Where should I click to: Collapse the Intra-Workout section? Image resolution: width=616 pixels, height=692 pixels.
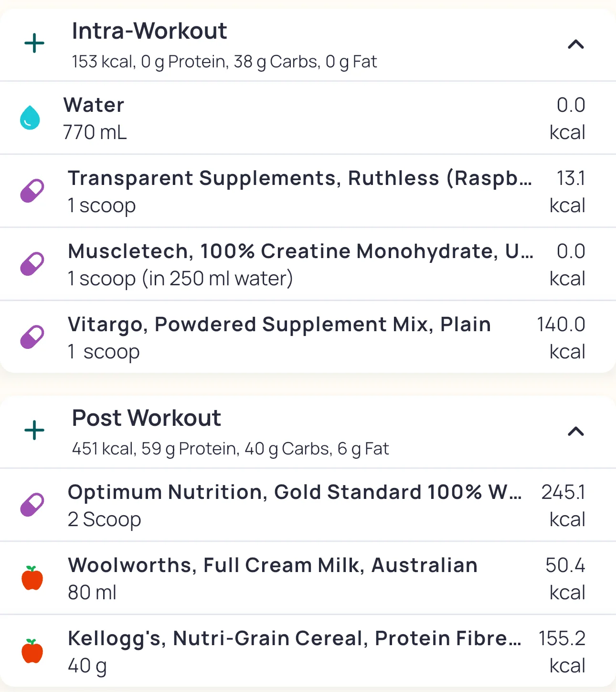click(x=576, y=44)
